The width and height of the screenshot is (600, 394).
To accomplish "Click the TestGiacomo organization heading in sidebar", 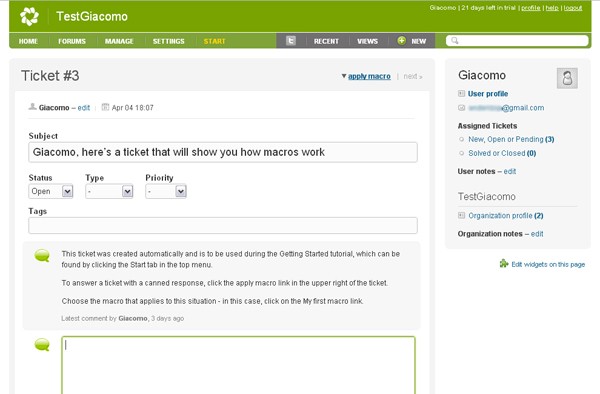I will [x=487, y=197].
